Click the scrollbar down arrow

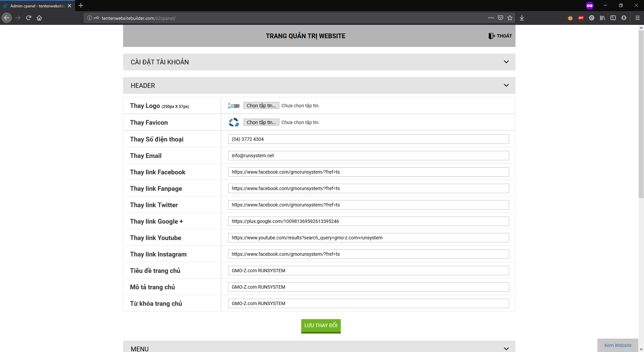(641, 349)
